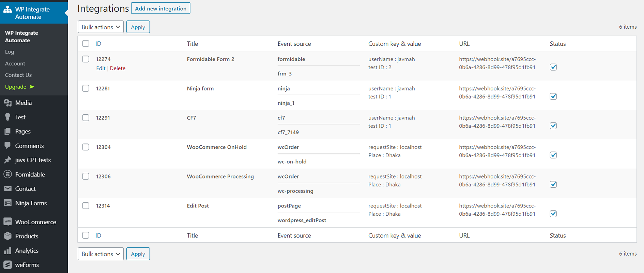Open the Analytics menu
The height and width of the screenshot is (273, 644).
[x=27, y=250]
